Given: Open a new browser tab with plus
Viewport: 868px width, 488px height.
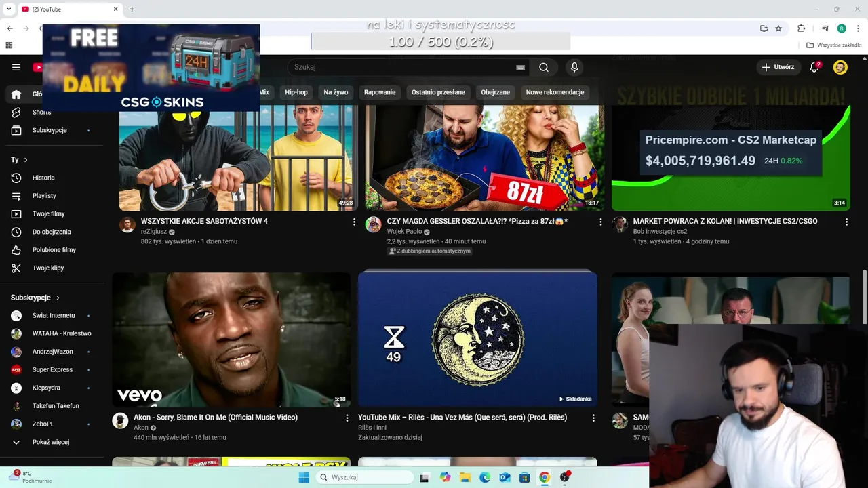Looking at the screenshot, I should point(132,9).
